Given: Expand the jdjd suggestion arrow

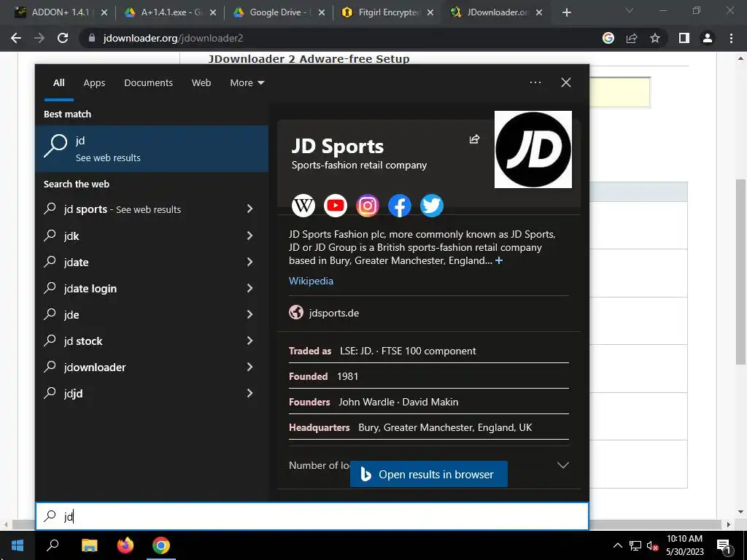Looking at the screenshot, I should point(249,393).
